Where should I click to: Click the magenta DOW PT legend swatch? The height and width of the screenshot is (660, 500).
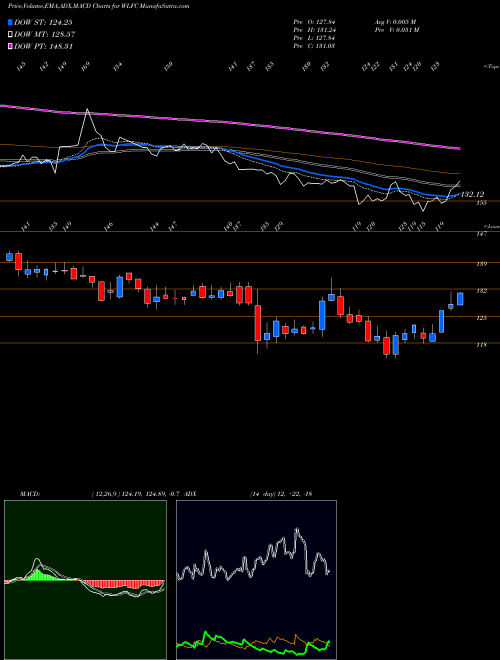tap(11, 46)
